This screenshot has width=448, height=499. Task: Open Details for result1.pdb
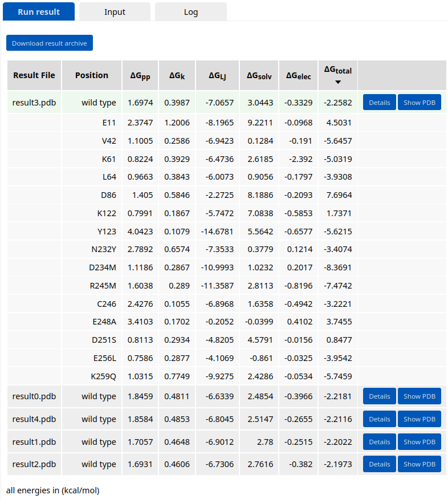379,442
